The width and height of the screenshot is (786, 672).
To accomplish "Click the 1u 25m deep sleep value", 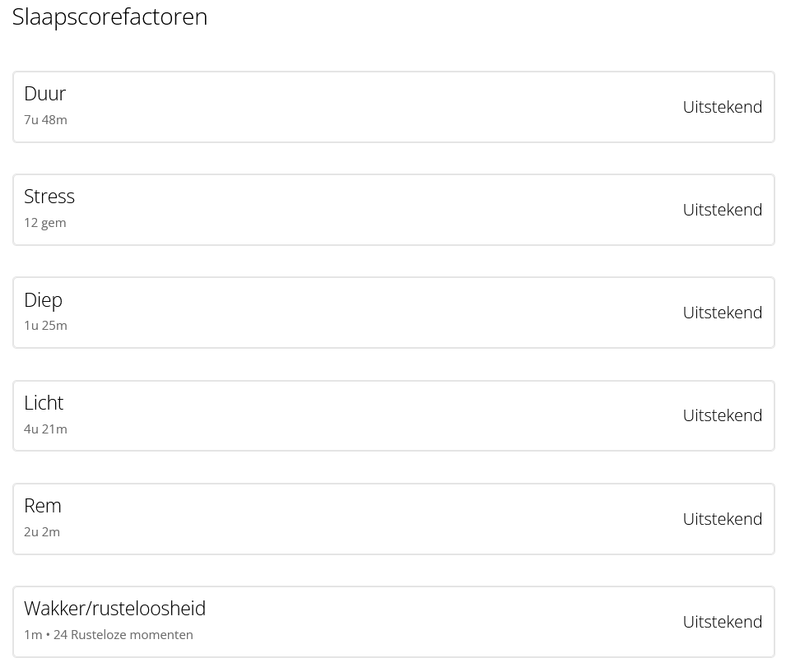I will pos(45,326).
